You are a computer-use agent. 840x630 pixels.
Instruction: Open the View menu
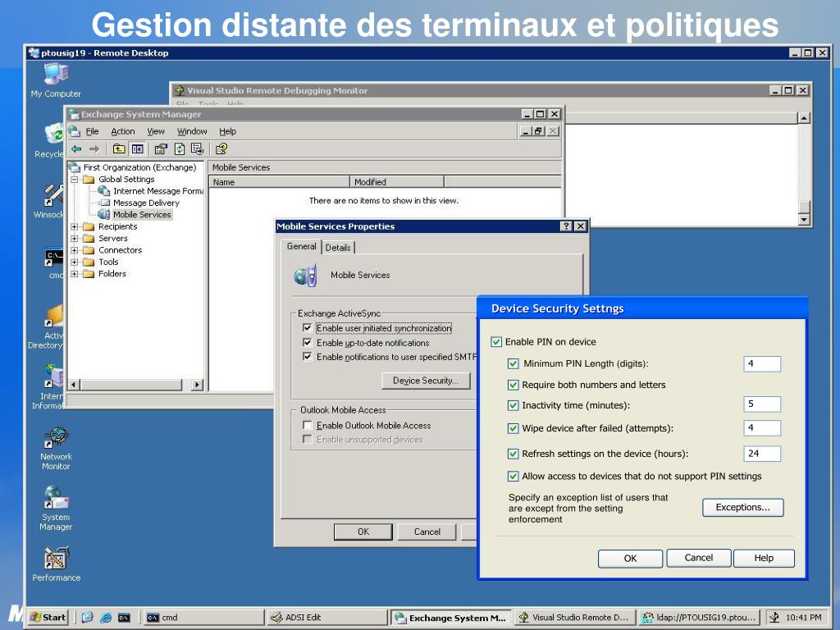click(156, 131)
